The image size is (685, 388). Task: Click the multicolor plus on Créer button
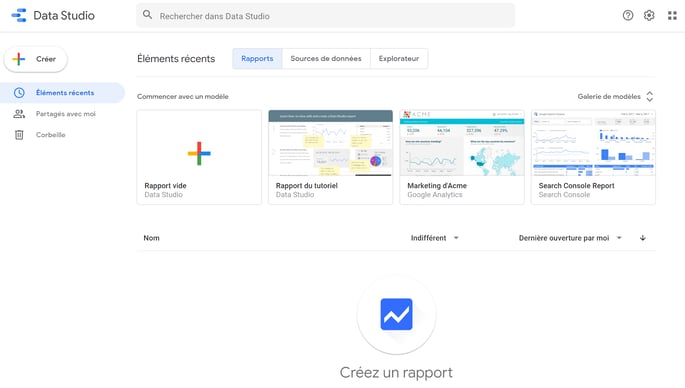(19, 59)
